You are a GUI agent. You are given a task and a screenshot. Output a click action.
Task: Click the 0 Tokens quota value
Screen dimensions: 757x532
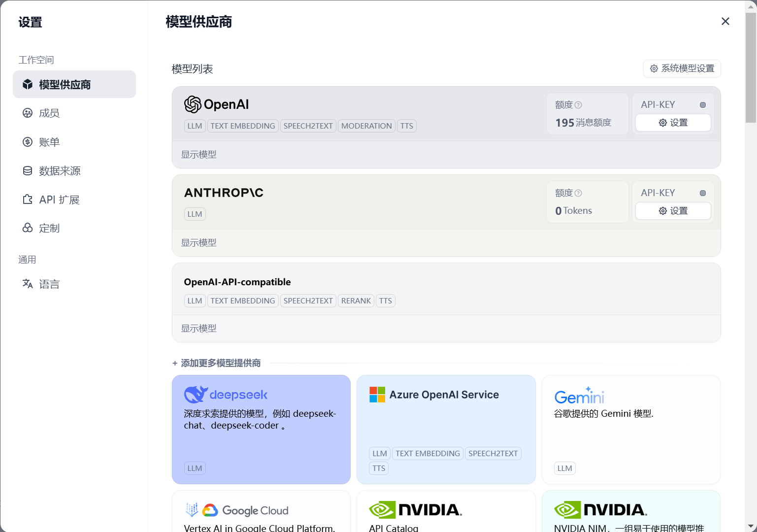click(574, 211)
